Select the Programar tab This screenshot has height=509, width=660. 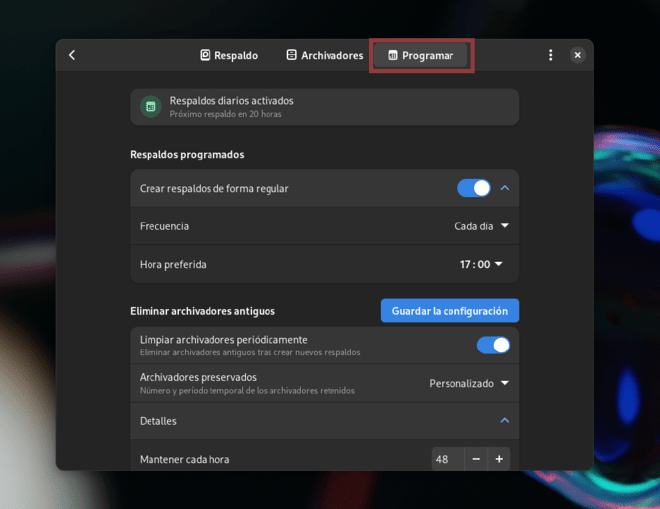pyautogui.click(x=420, y=55)
